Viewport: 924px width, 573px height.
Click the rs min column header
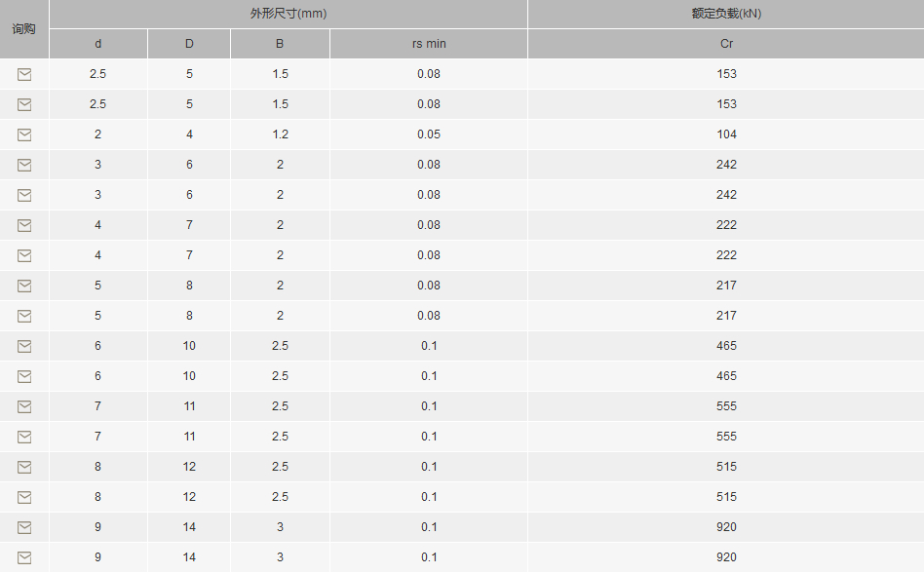coord(429,44)
